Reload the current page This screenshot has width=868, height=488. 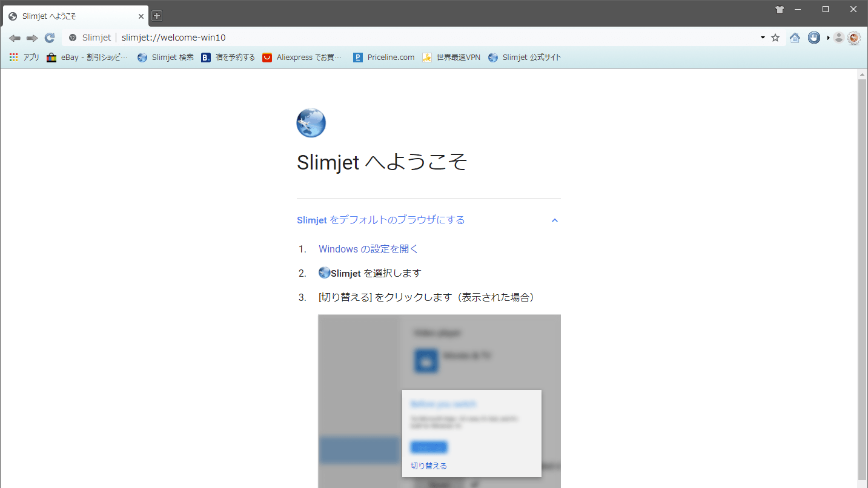50,38
